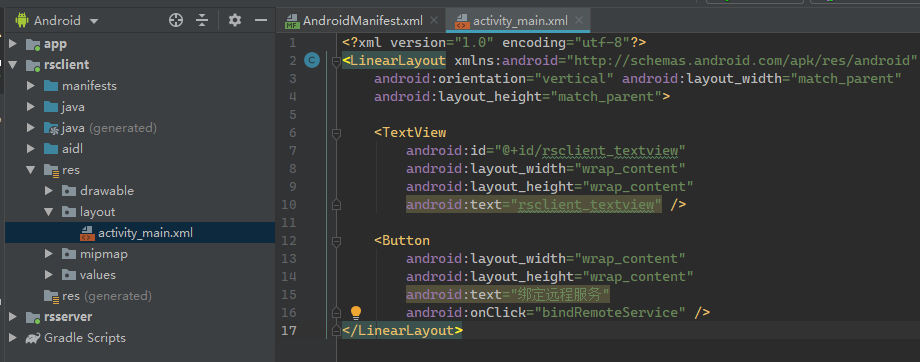Screen dimensions: 920x362
Task: Close the AndroidManifest.xml tab
Action: [434, 20]
